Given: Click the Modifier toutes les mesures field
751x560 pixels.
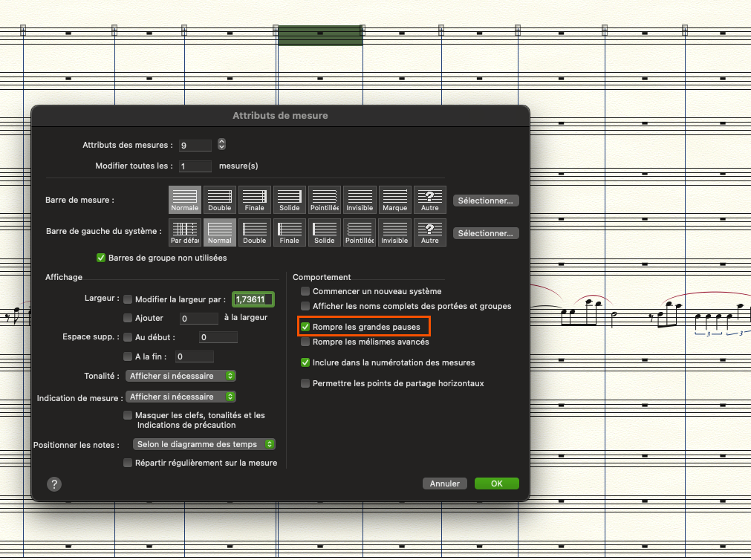Looking at the screenshot, I should 195,166.
